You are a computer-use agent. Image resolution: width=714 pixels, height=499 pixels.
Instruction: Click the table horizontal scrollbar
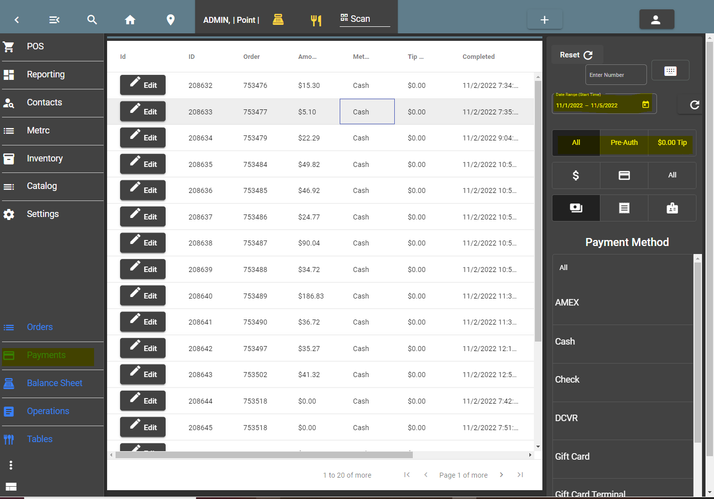point(264,455)
